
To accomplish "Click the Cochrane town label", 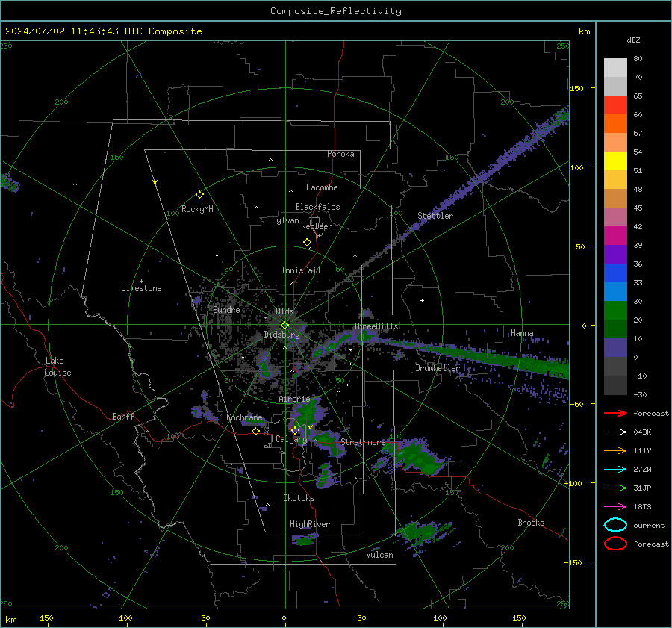I will tap(244, 417).
